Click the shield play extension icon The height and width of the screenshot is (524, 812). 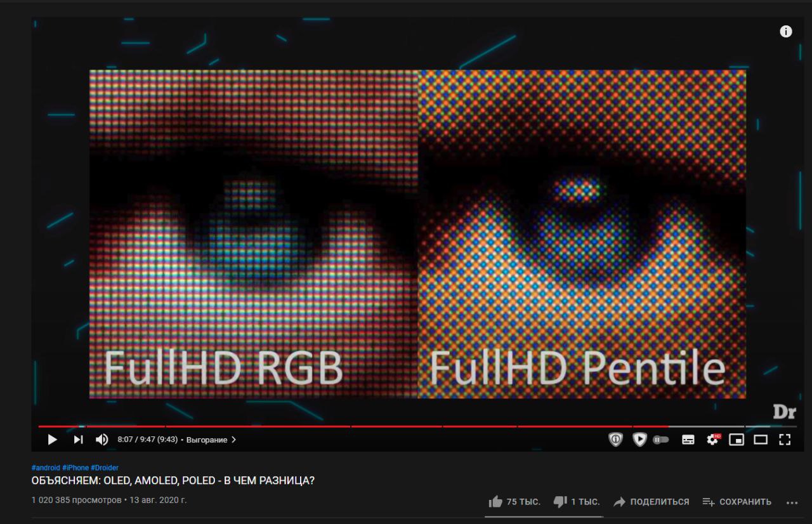(640, 440)
